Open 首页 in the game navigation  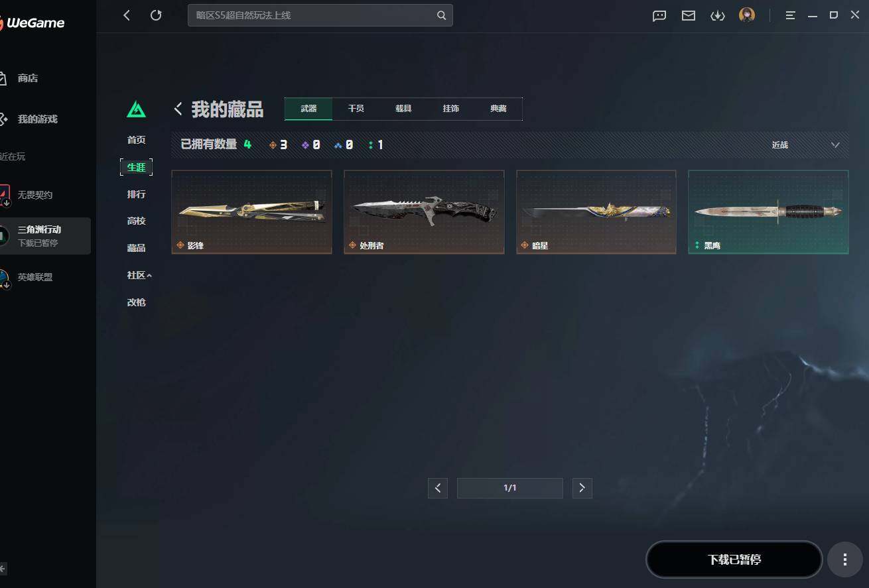(x=136, y=140)
